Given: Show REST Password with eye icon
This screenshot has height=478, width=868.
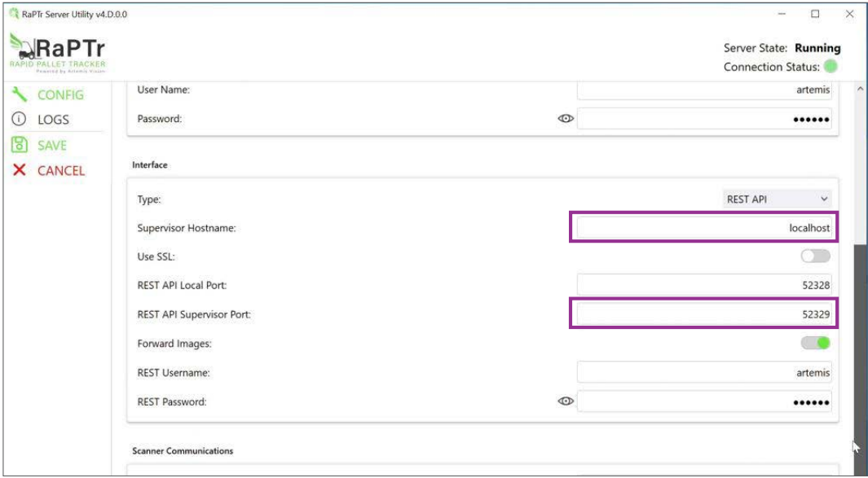Looking at the screenshot, I should tap(566, 401).
